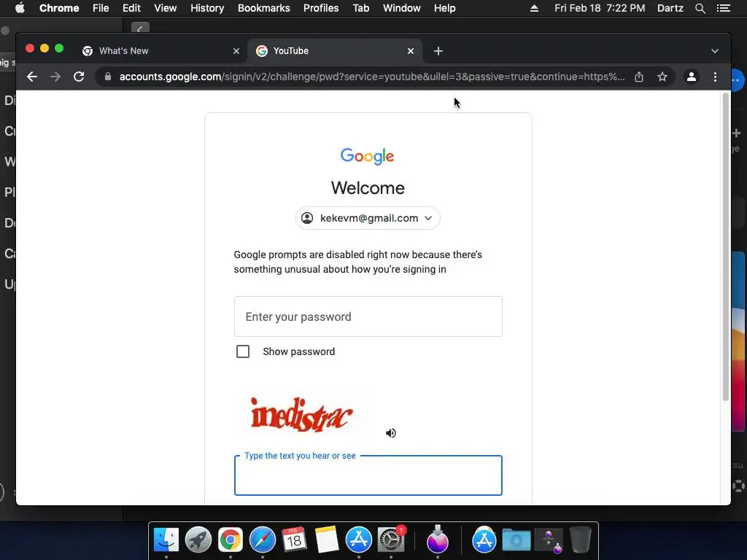Open the Bookmarks menu

(x=264, y=8)
